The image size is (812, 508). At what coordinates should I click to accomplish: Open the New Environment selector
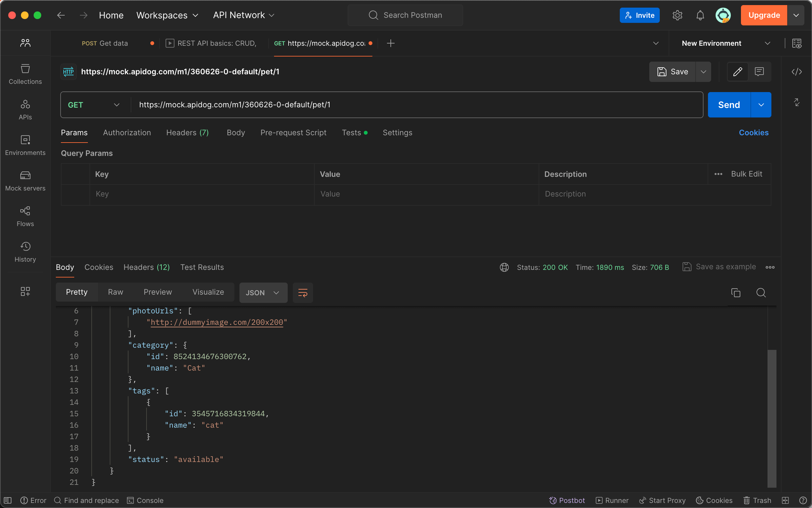click(726, 43)
